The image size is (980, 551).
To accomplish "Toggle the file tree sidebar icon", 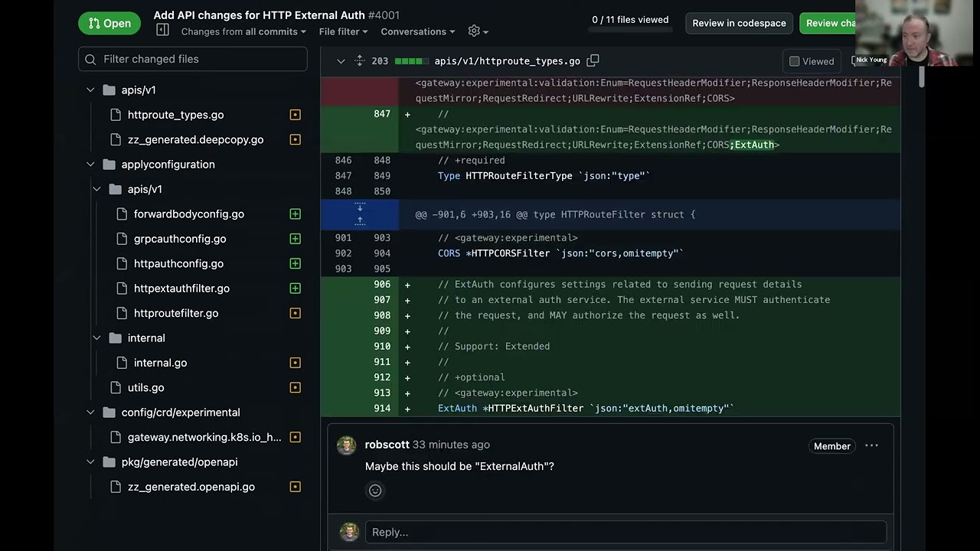I will point(162,31).
